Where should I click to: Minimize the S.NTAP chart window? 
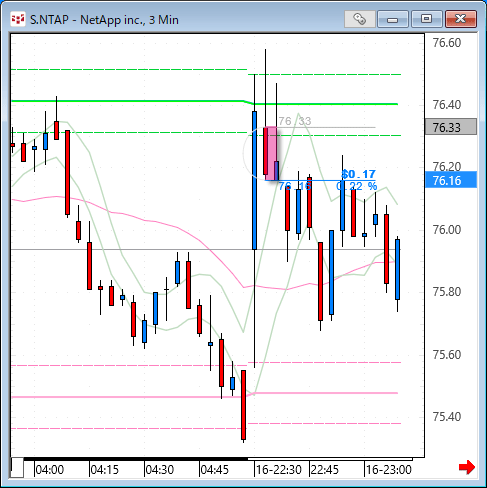click(x=393, y=19)
